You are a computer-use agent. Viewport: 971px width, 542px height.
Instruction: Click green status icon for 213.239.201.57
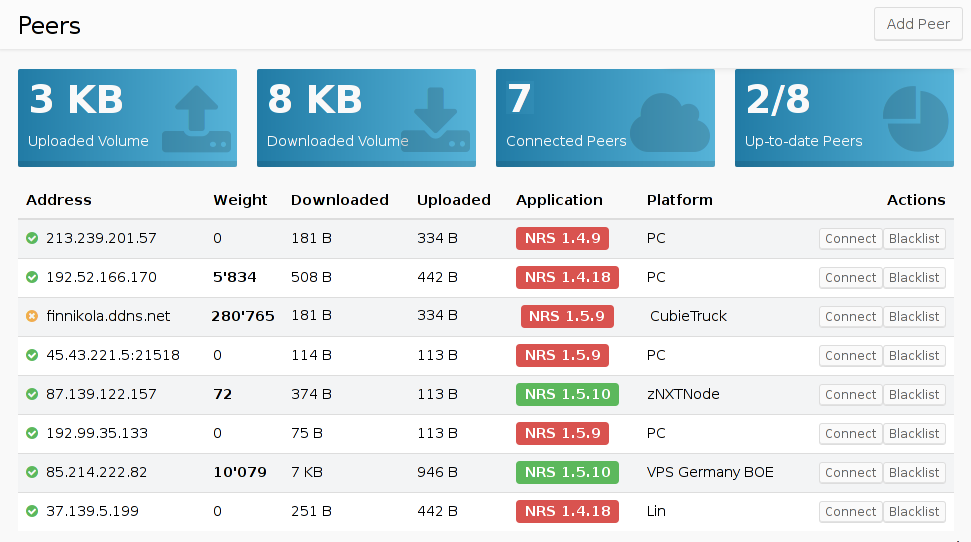(32, 238)
